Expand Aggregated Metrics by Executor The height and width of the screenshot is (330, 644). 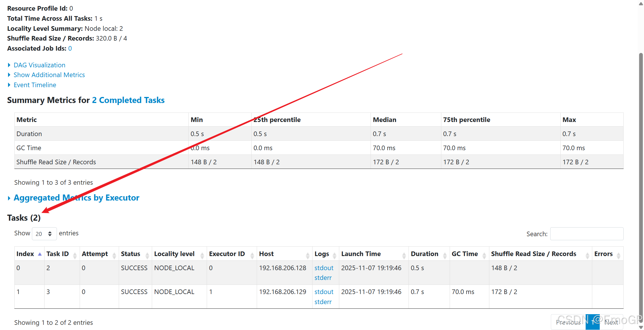point(76,198)
